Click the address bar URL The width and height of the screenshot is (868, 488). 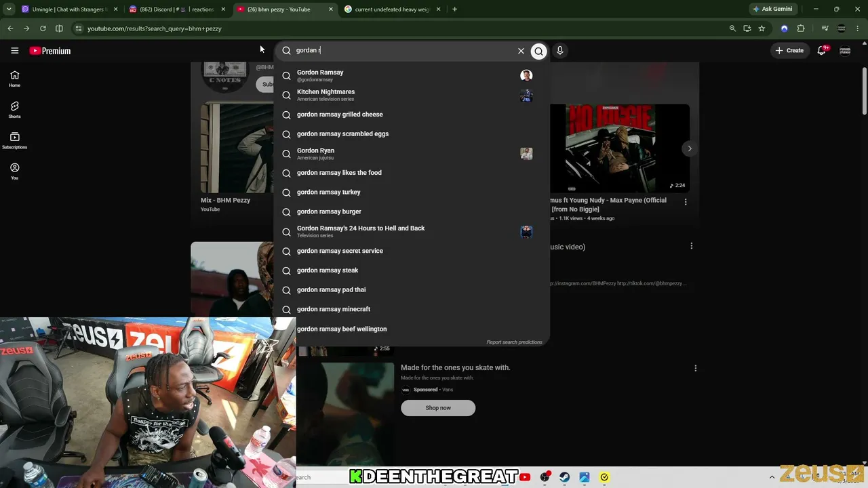155,28
